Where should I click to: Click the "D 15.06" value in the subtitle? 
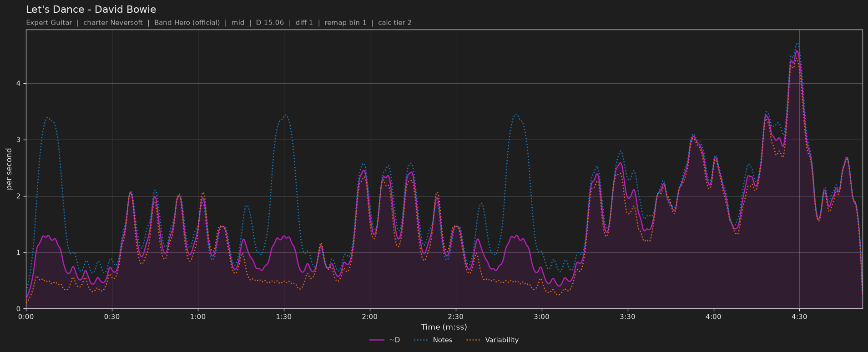point(270,23)
